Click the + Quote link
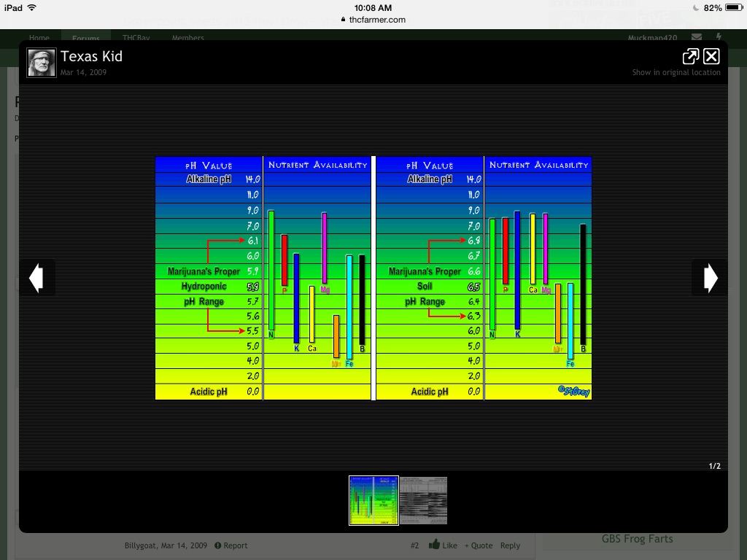The height and width of the screenshot is (560, 747). [479, 545]
